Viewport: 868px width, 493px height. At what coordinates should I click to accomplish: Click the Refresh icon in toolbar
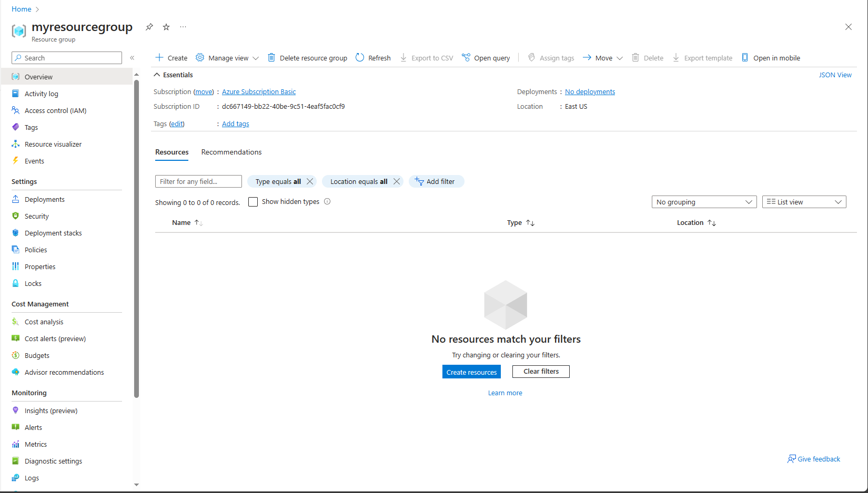pos(360,58)
